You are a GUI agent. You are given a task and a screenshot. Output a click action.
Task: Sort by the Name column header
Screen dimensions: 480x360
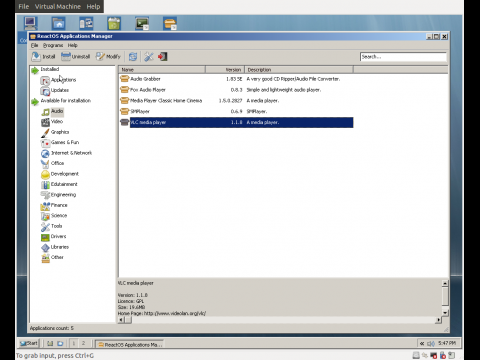(162, 70)
